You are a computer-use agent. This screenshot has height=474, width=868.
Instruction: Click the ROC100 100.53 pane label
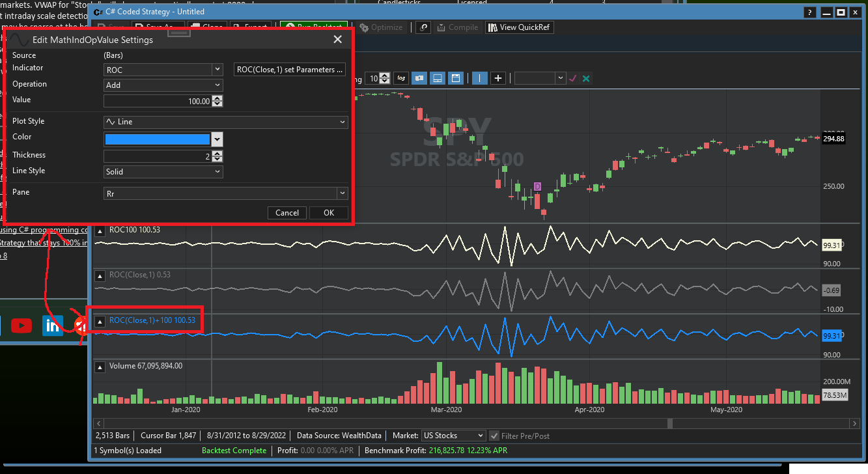[135, 230]
